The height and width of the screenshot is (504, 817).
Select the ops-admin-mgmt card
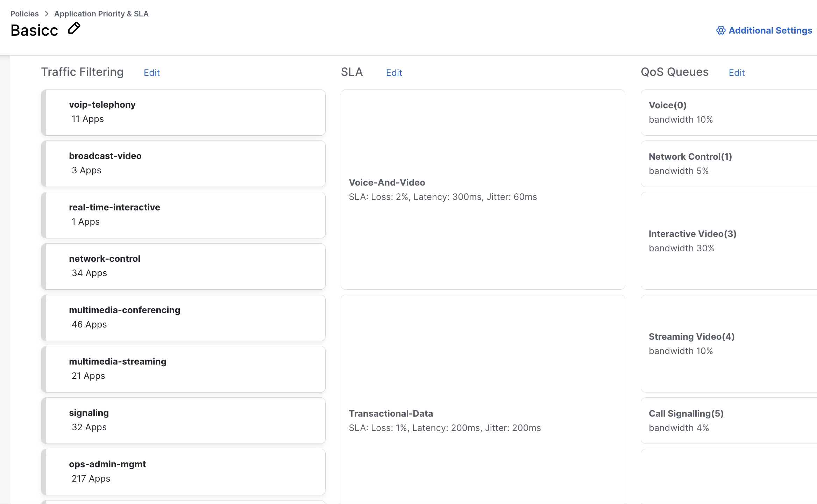[x=184, y=472]
